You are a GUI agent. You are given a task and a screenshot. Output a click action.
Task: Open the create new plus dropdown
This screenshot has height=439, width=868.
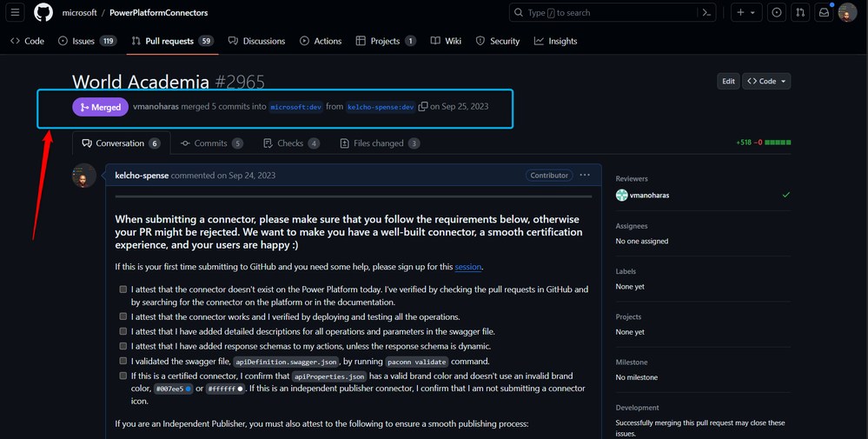coord(746,12)
